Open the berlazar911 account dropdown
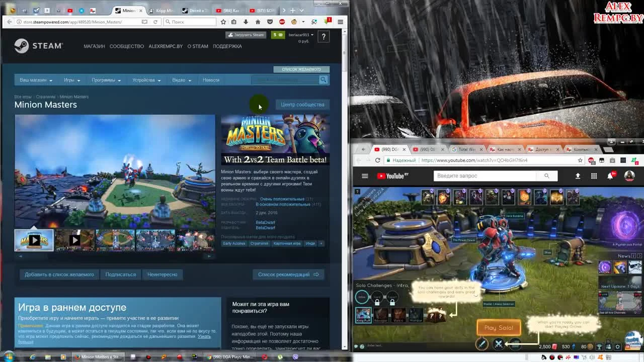This screenshot has width=644, height=362. (x=301, y=35)
